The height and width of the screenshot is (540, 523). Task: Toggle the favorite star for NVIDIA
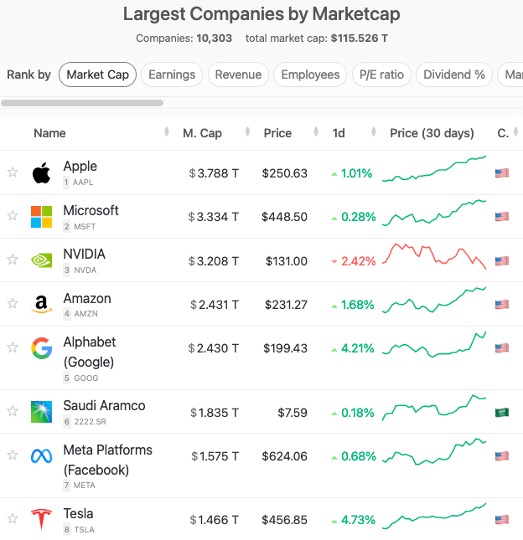13,259
